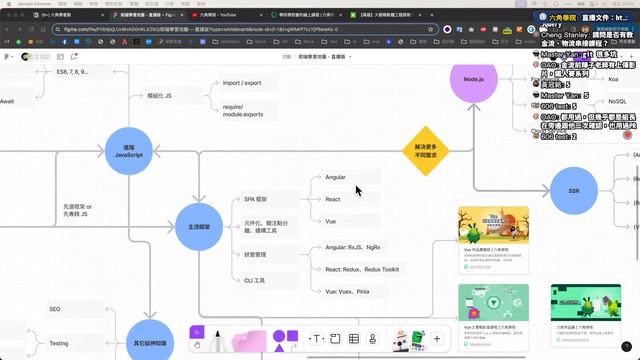Select the Vue: Vuex、Pinia text box

point(354,291)
